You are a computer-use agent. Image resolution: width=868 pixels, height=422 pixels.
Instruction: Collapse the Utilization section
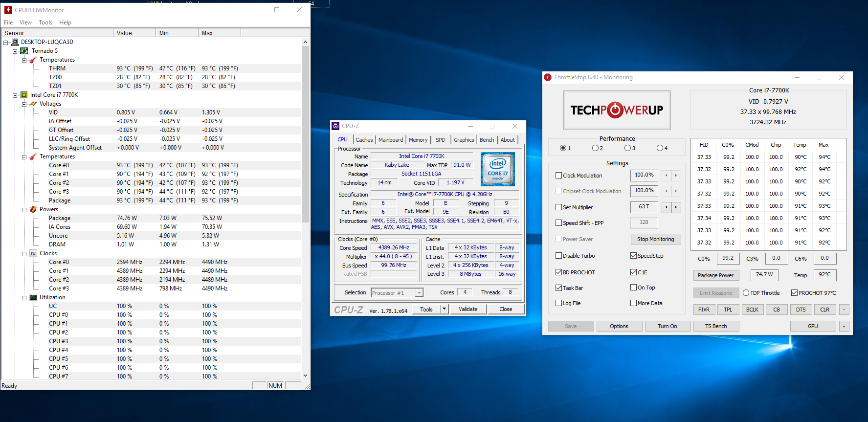point(24,297)
